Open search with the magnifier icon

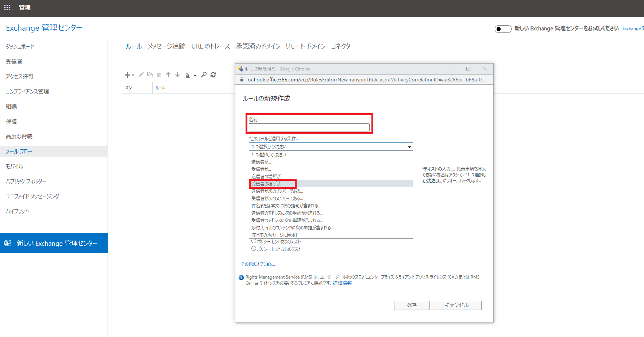pyautogui.click(x=204, y=74)
